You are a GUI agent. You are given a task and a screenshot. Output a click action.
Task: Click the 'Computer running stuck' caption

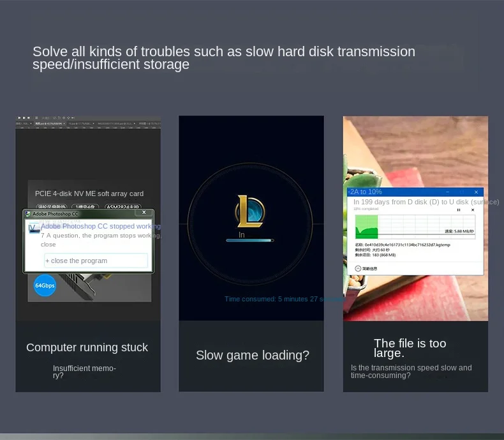pyautogui.click(x=87, y=347)
